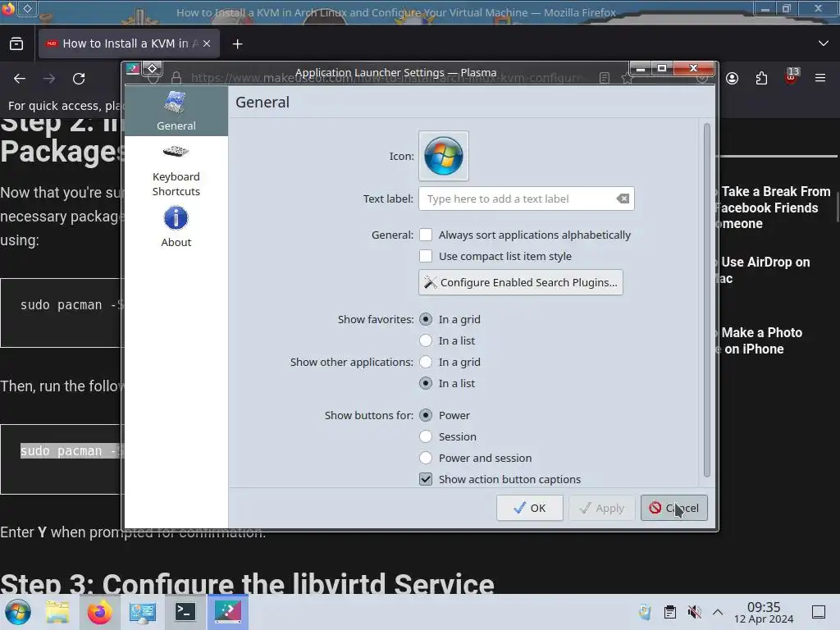The height and width of the screenshot is (630, 840).
Task: Enable Always sort applications alphabetically
Action: [426, 235]
